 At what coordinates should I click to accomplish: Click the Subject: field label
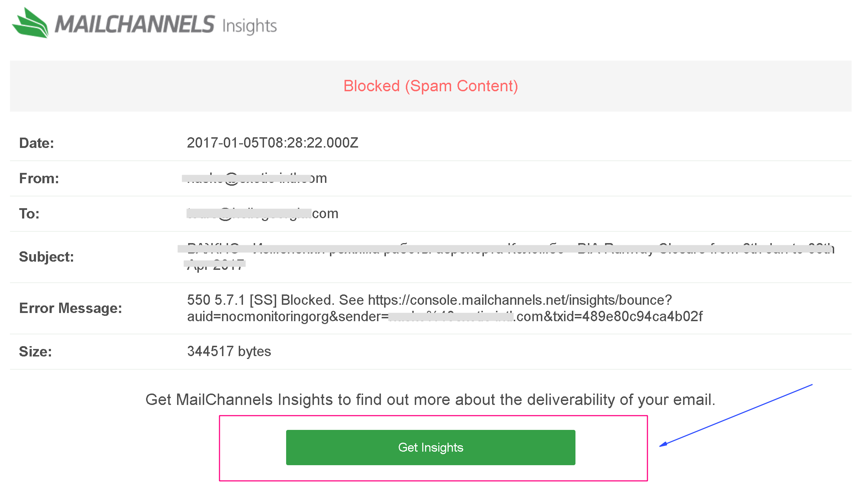(47, 257)
